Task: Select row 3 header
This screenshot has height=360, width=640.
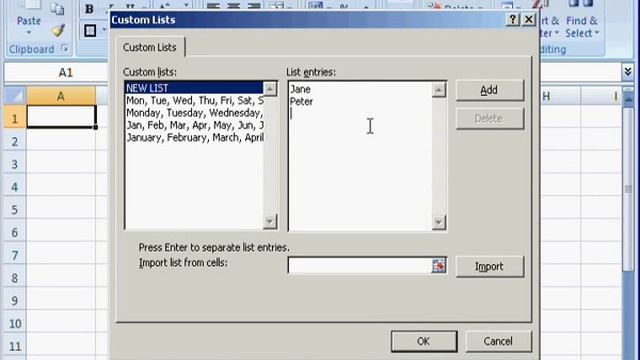Action: [x=15, y=164]
